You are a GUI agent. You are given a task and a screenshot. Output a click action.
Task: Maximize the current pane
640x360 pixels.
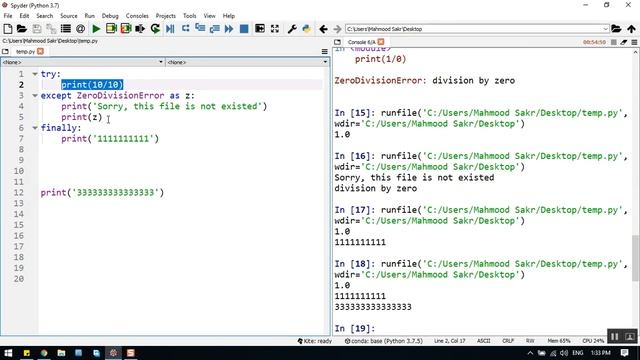click(x=260, y=29)
